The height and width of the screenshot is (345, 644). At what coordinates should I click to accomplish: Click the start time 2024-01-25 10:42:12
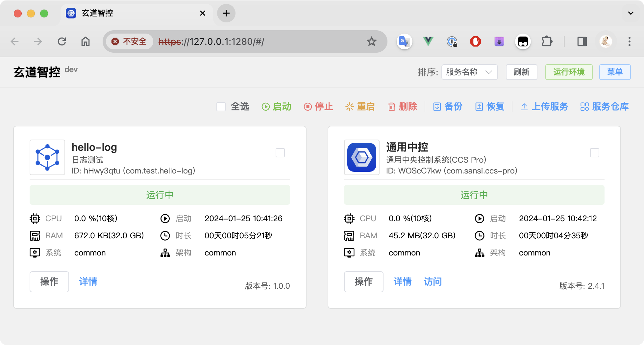(558, 219)
